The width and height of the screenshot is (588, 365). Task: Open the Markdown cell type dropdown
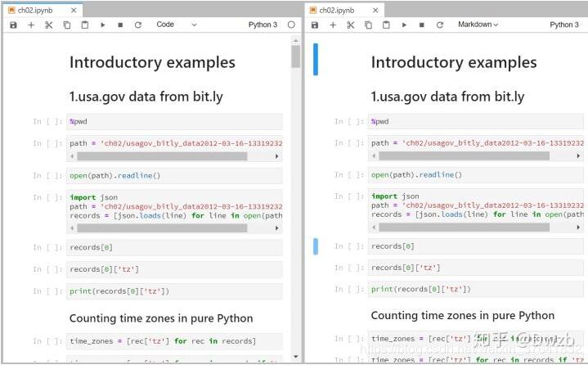478,25
